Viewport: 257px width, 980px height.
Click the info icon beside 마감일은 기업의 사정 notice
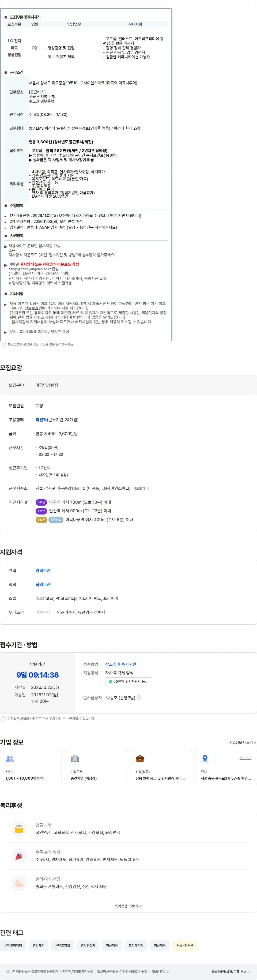click(3, 719)
